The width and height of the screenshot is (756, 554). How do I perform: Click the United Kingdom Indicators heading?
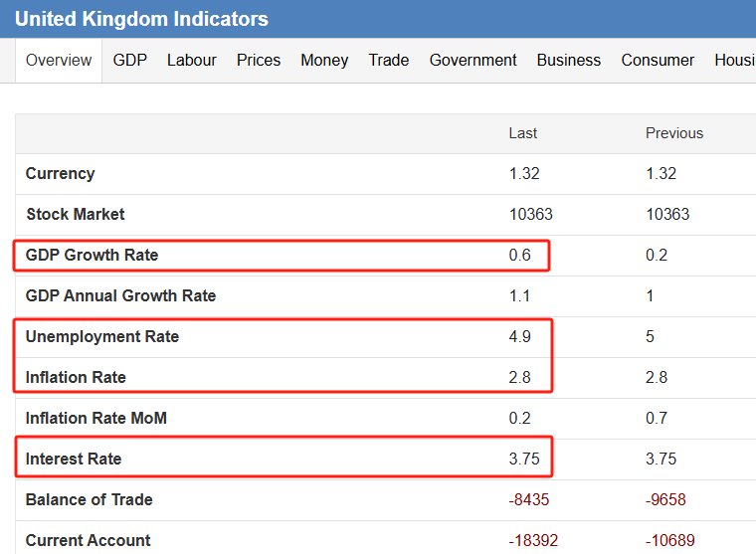coord(141,19)
